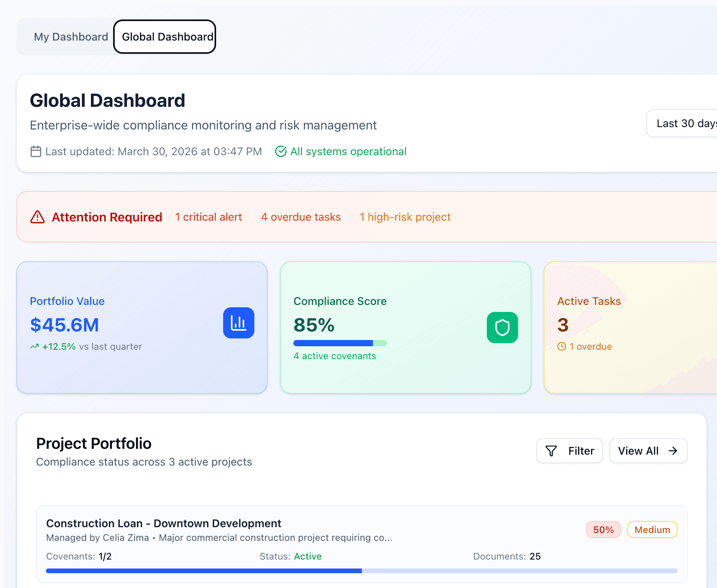717x588 pixels.
Task: Open the Filter options for Project Portfolio
Action: (570, 451)
